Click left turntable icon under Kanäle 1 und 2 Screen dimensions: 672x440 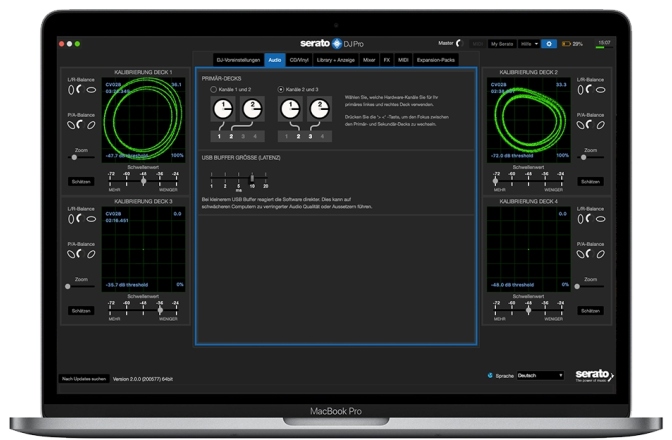pyautogui.click(x=223, y=109)
